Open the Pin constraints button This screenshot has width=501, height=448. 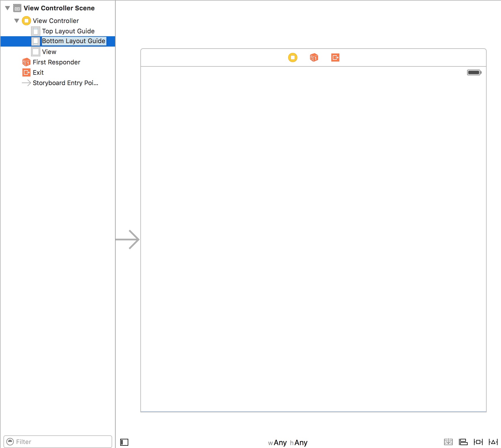coord(478,442)
